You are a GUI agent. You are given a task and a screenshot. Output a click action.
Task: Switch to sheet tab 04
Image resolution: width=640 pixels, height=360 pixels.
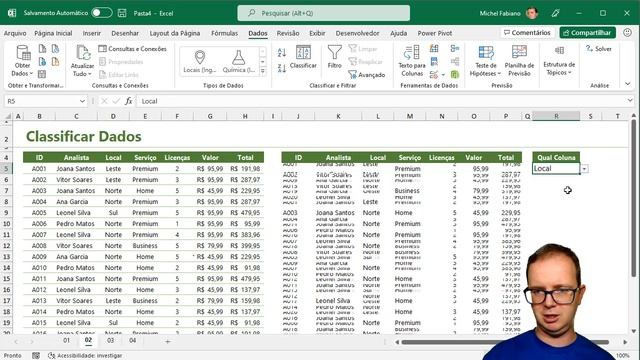133,340
